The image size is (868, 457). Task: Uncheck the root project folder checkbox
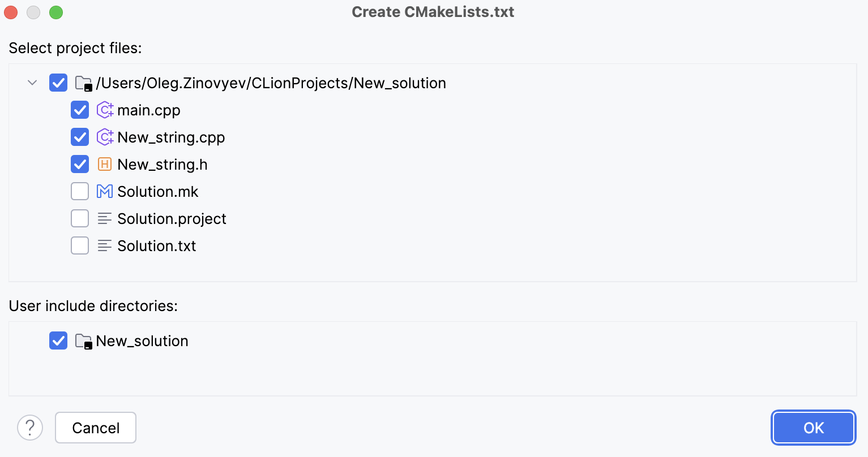58,83
